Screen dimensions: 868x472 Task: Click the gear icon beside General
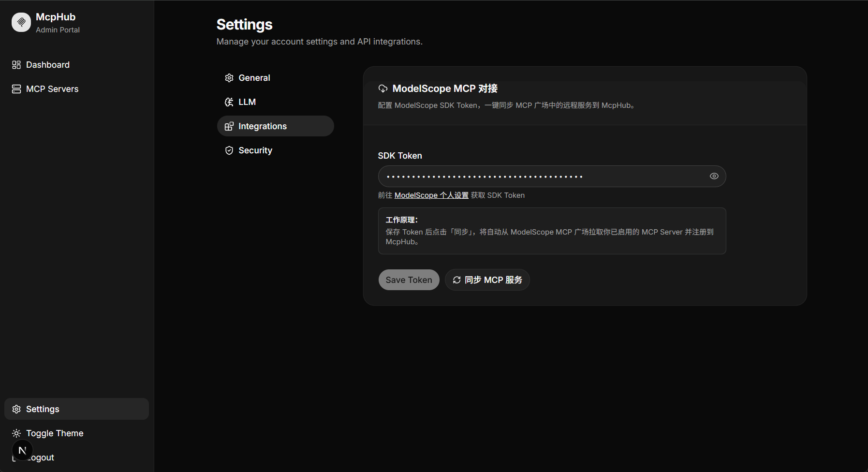pos(229,77)
